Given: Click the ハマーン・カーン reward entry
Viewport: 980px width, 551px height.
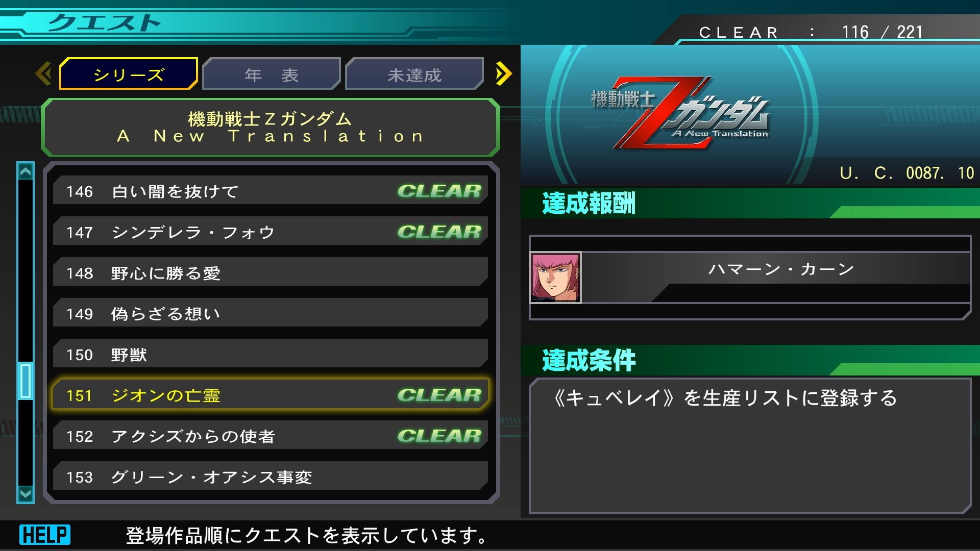Looking at the screenshot, I should (x=750, y=278).
